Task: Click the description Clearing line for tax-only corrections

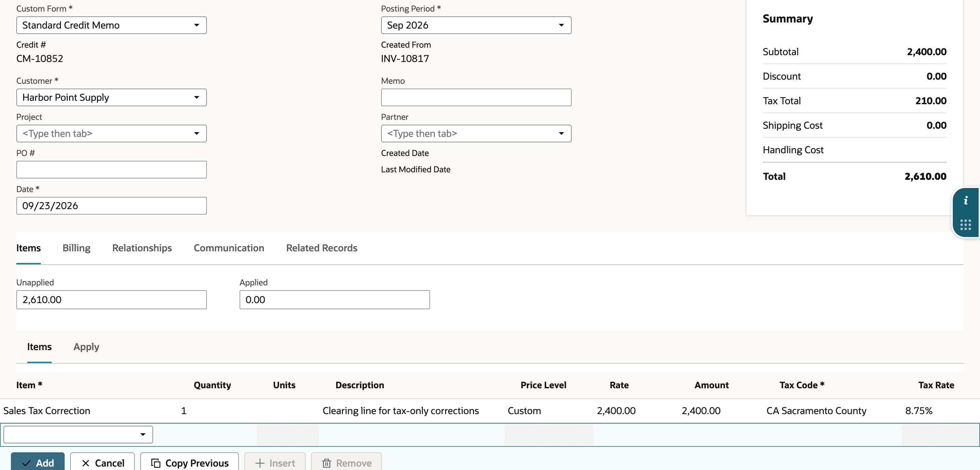Action: [x=401, y=411]
